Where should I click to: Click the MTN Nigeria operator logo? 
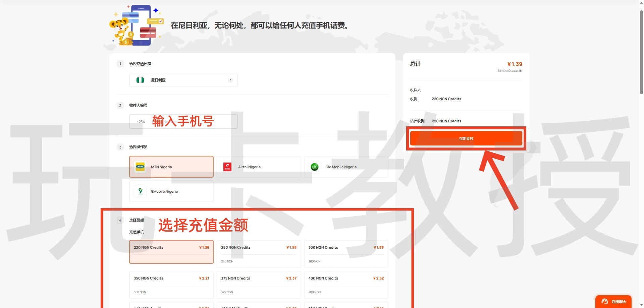click(140, 167)
